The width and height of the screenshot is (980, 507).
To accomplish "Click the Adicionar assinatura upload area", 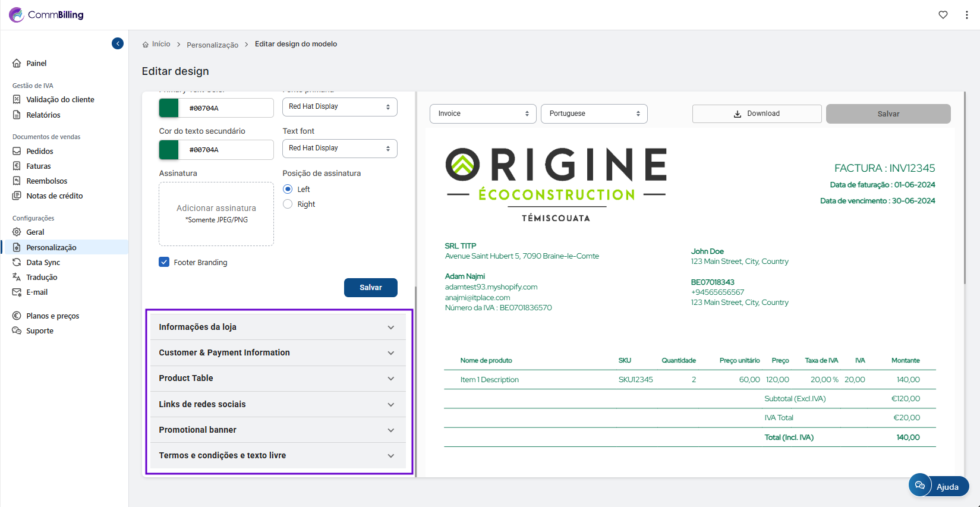I will point(216,213).
